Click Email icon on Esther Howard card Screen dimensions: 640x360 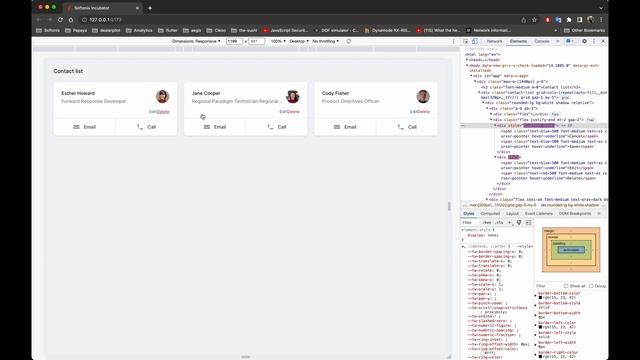tap(76, 127)
